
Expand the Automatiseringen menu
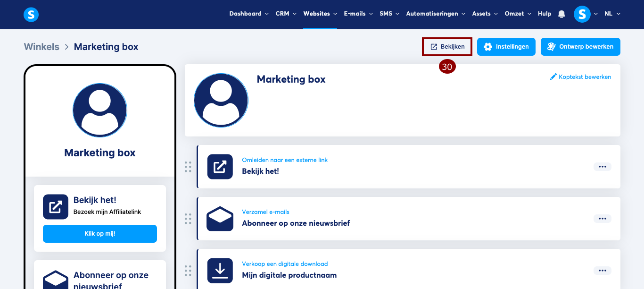(x=436, y=14)
